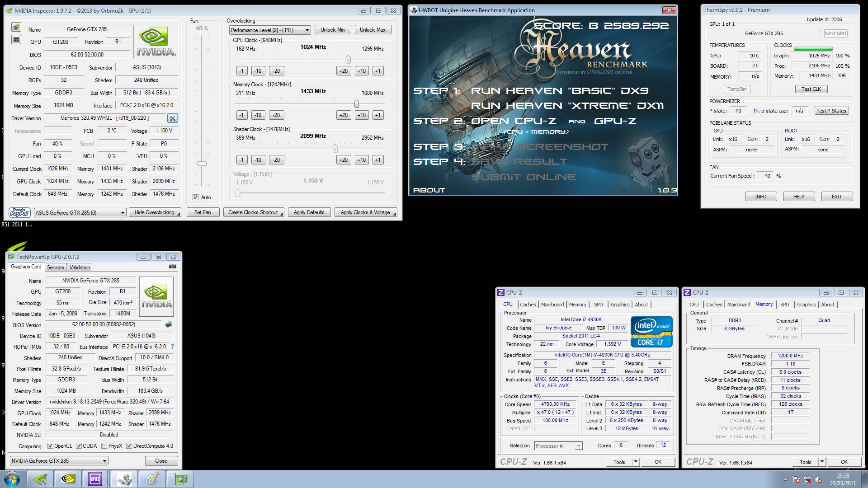Viewport: 868px width, 488px height.
Task: Toggle the PhysX checkbox in GPU-Z
Action: point(104,446)
